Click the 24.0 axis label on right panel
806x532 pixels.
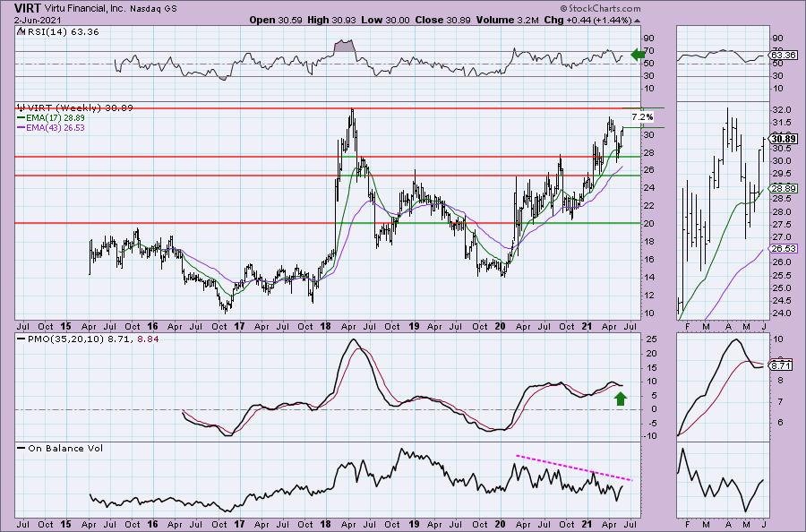click(781, 313)
